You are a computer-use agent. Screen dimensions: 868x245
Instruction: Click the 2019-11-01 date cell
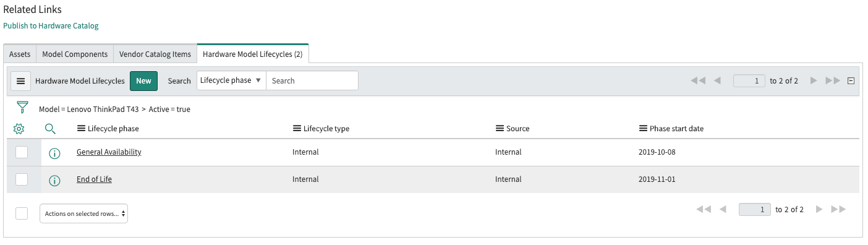coord(657,179)
